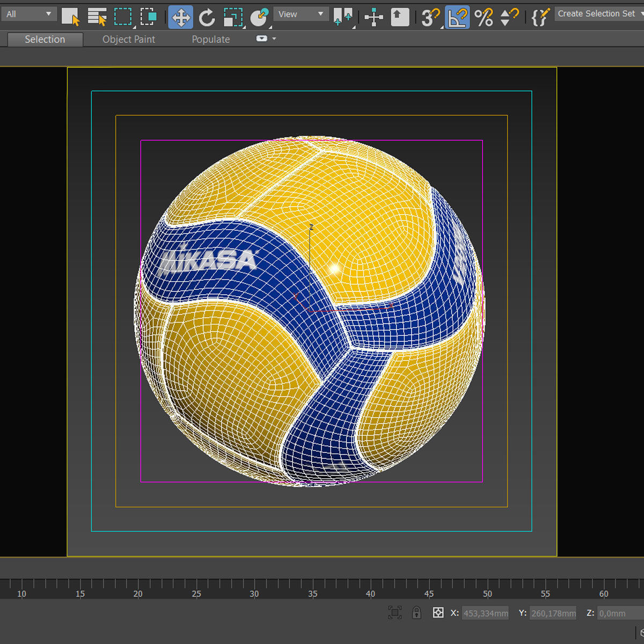This screenshot has width=644, height=644.
Task: Enable Percent Snap toggle
Action: [x=485, y=14]
